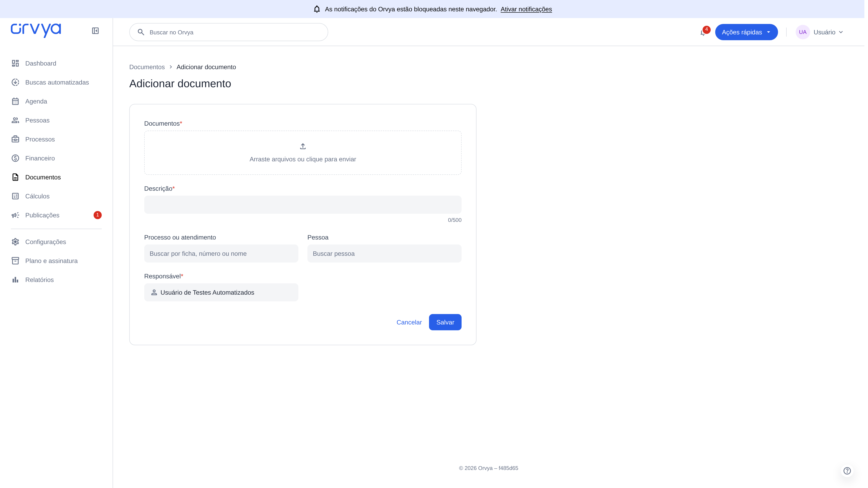Viewport: 868px width, 488px height.
Task: Click Documentos breadcrumb link
Action: click(x=147, y=67)
